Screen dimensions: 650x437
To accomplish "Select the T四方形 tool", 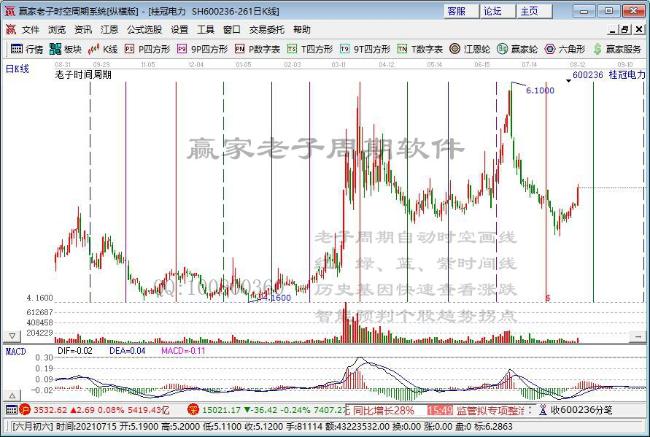I will (310, 49).
